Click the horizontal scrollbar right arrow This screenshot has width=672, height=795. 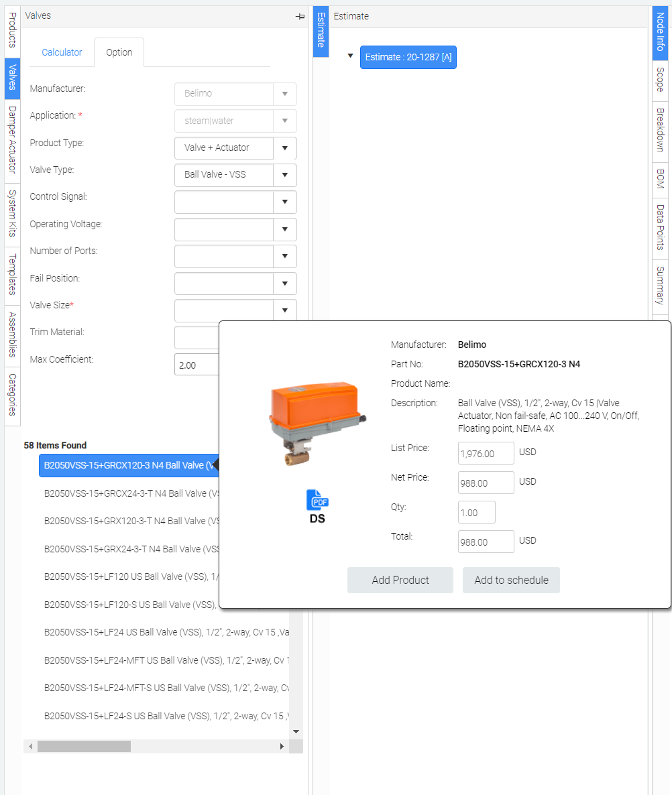coord(282,746)
